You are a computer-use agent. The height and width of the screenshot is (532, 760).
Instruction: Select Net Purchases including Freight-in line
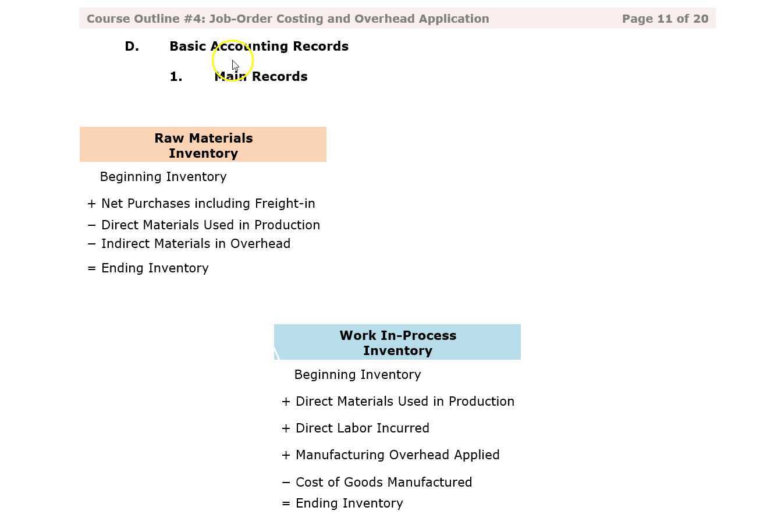point(208,203)
